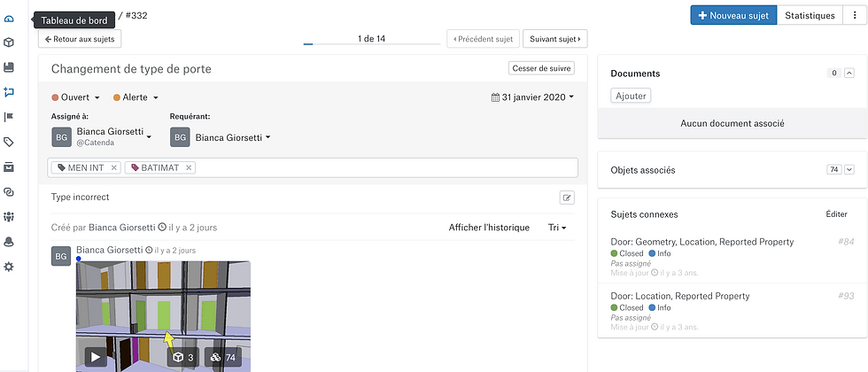Open the archive box icon in sidebar
Screen dimensions: 868x372
click(x=8, y=167)
